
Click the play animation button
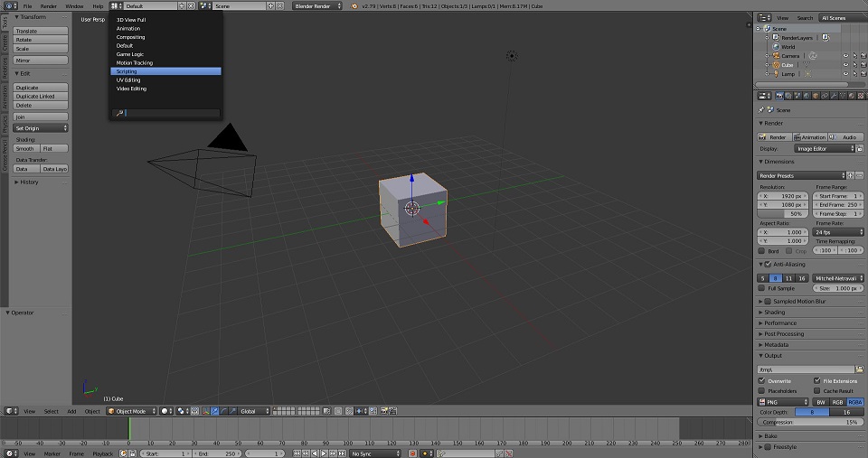point(324,453)
